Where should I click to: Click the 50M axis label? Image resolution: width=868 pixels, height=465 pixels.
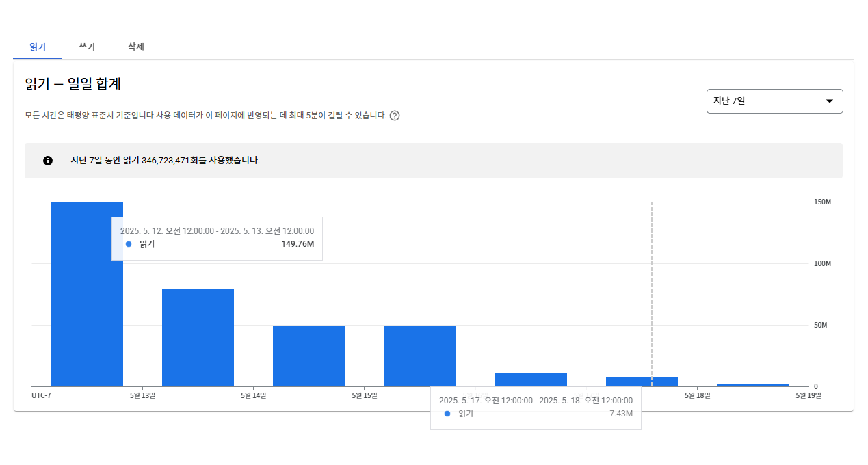(x=820, y=325)
